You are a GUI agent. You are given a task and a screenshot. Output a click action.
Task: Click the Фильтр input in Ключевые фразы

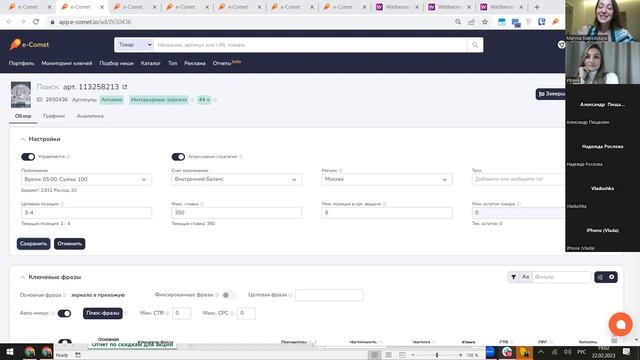click(561, 277)
